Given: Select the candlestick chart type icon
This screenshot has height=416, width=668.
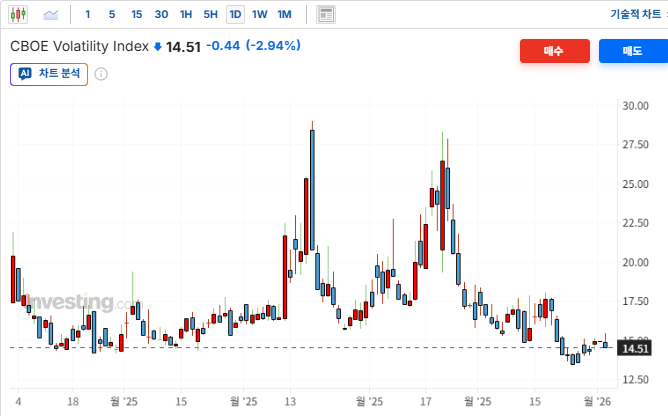Looking at the screenshot, I should point(18,14).
